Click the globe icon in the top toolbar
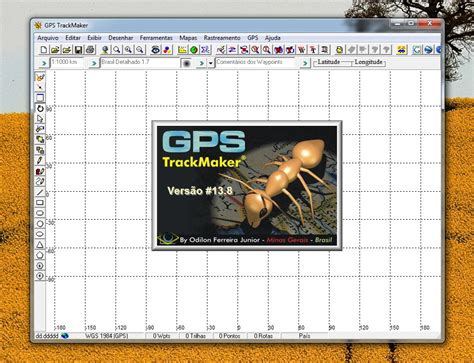 coord(105,50)
